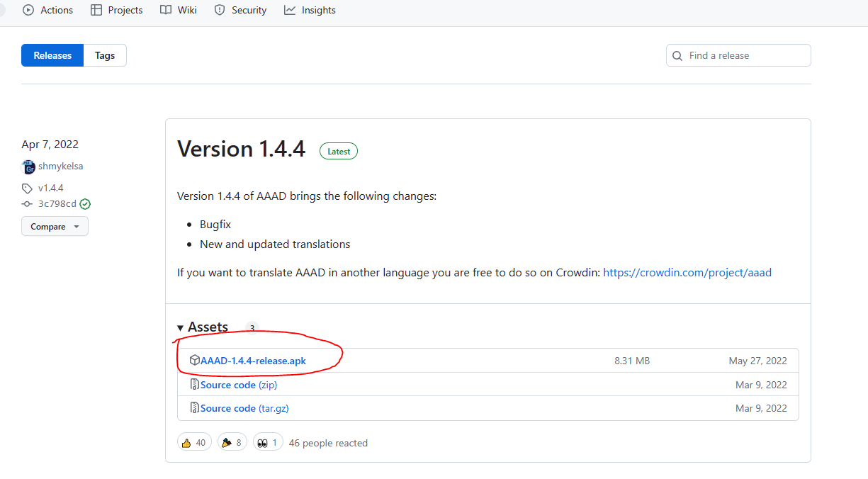868x479 pixels.
Task: Open the Projects tab
Action: pos(117,10)
